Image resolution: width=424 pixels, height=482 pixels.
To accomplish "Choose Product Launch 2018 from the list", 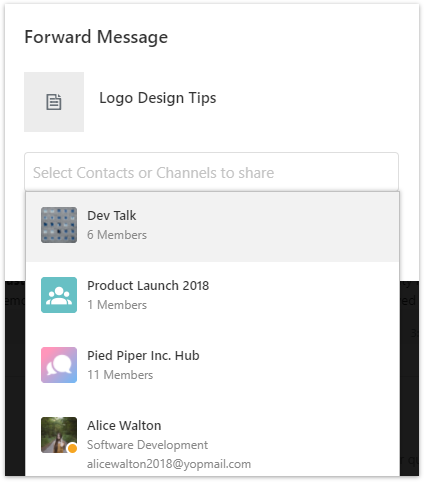I will click(212, 297).
